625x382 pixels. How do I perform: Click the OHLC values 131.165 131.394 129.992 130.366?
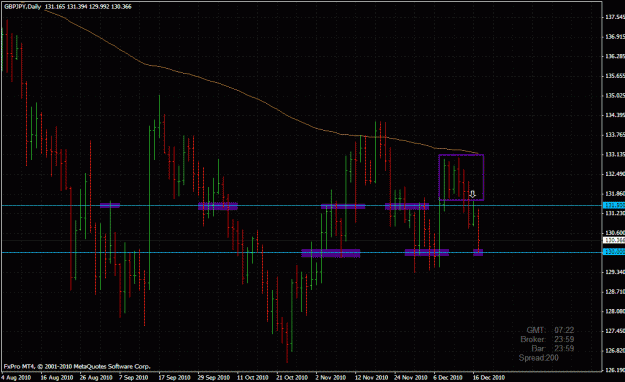tap(88, 6)
